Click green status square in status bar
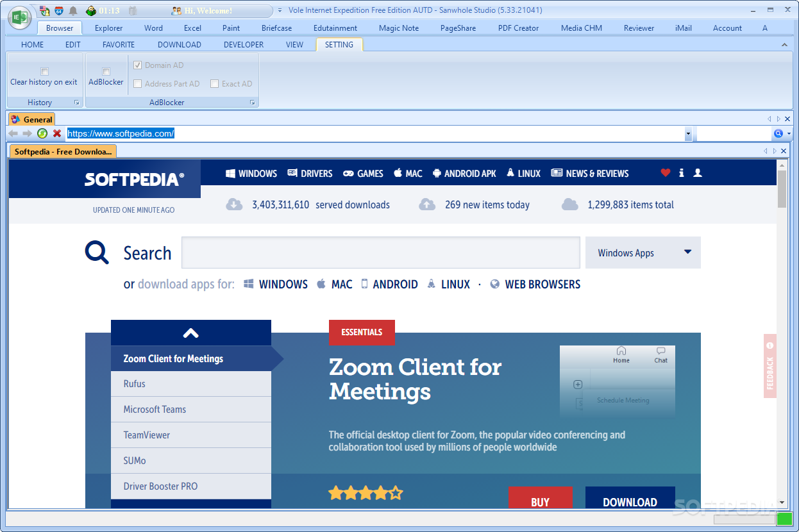This screenshot has height=532, width=799. pos(784,519)
